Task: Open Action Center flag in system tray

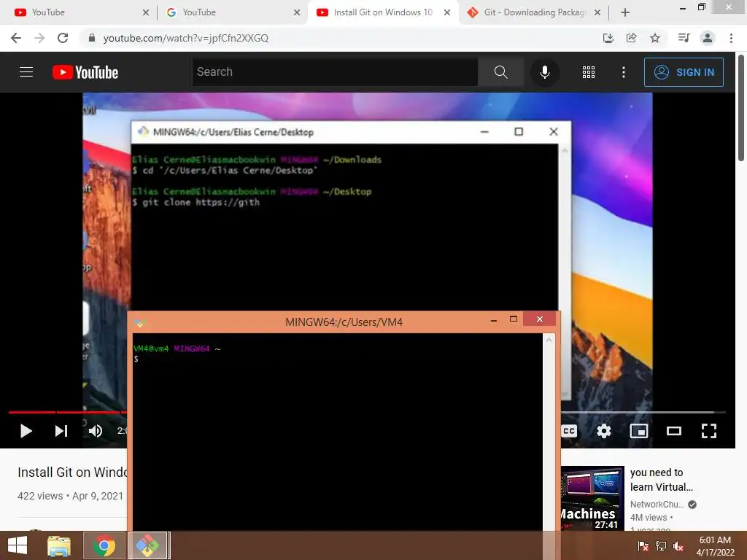Action: click(643, 546)
